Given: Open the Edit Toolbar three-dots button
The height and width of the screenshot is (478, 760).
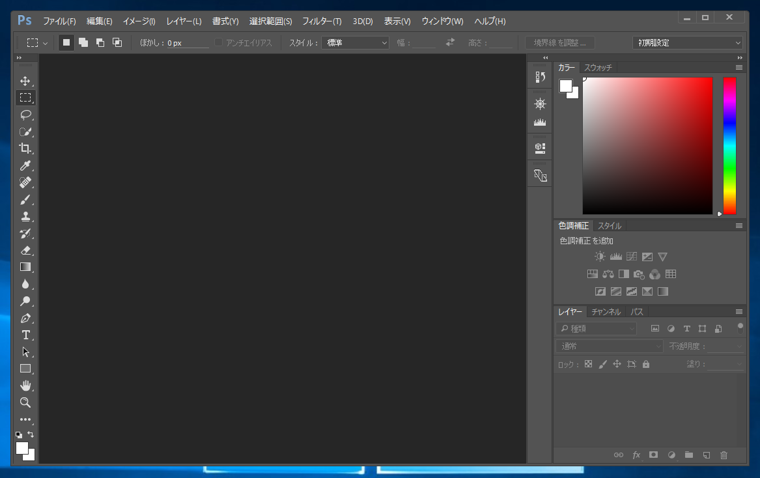Looking at the screenshot, I should coord(25,419).
